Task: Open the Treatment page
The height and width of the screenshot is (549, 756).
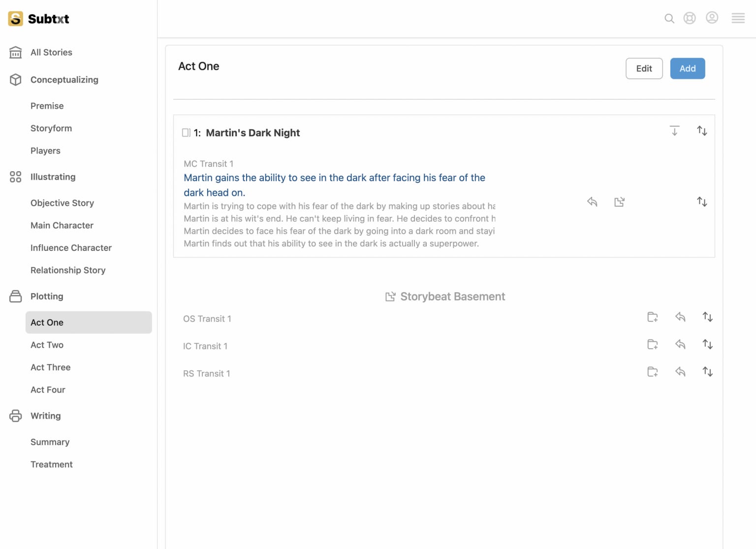Action: 51,464
